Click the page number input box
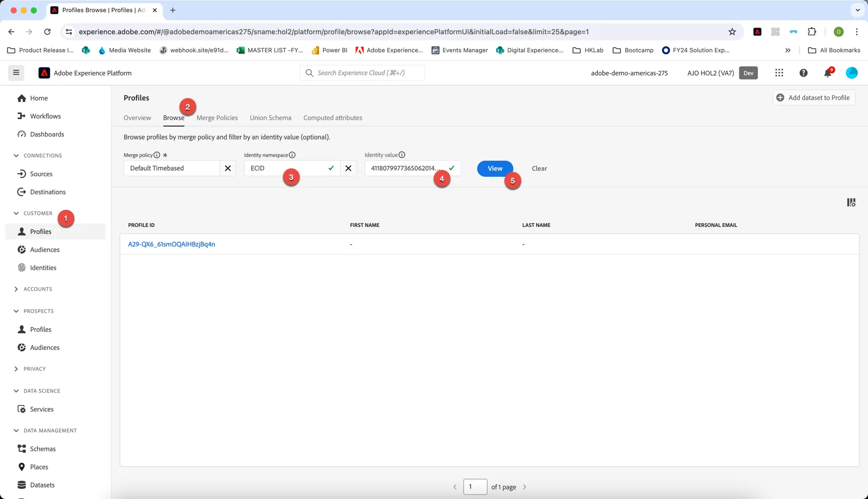Screen dimensions: 868x499 point(475,487)
